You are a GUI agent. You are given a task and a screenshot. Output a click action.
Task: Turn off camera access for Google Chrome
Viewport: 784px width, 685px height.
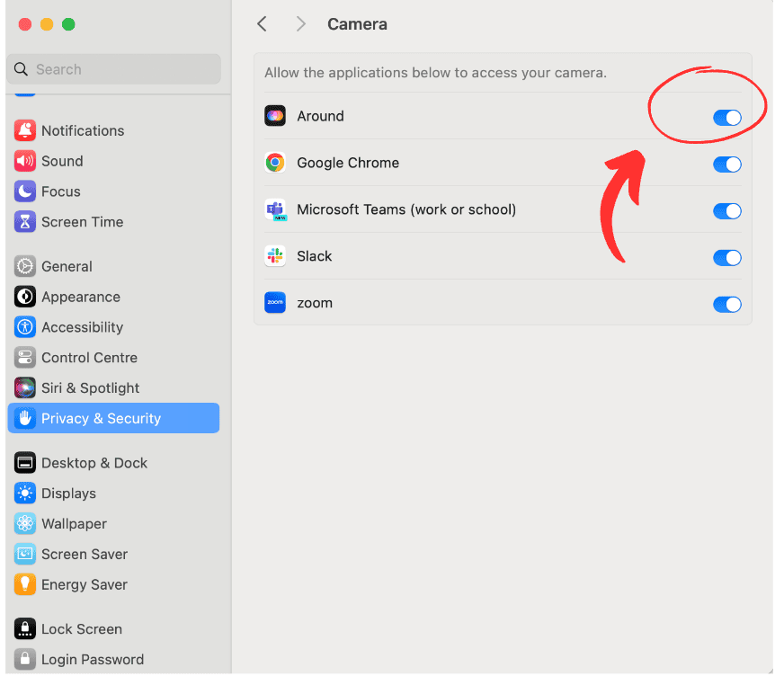point(726,164)
